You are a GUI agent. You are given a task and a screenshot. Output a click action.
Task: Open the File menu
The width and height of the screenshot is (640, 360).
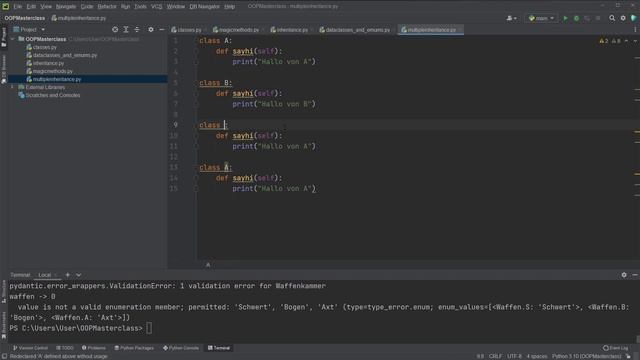[x=18, y=7]
